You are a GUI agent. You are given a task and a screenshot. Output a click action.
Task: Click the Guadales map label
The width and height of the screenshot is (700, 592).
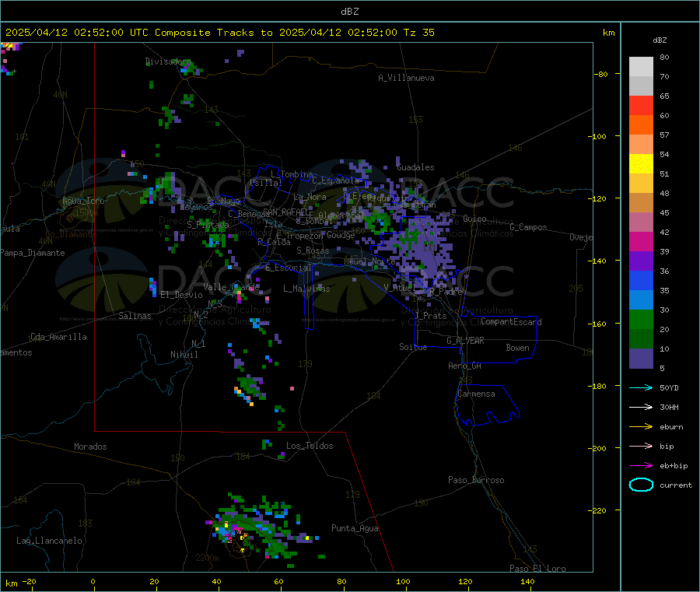[x=415, y=167]
